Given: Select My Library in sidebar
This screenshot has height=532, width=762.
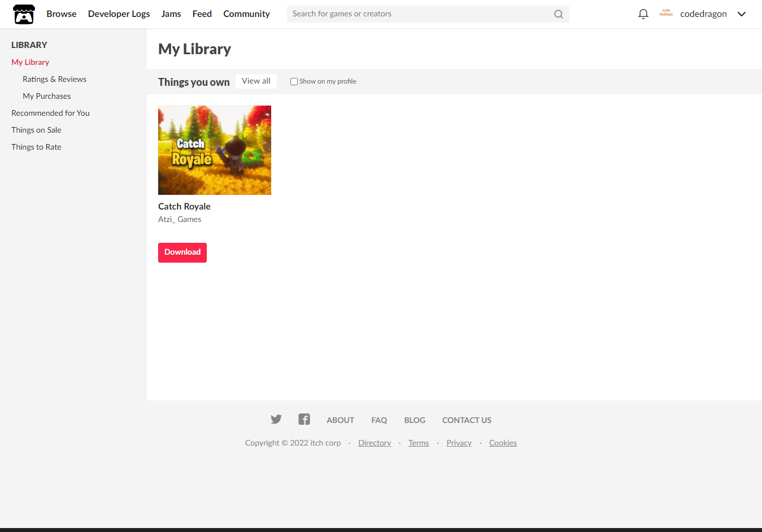Looking at the screenshot, I should click(30, 62).
